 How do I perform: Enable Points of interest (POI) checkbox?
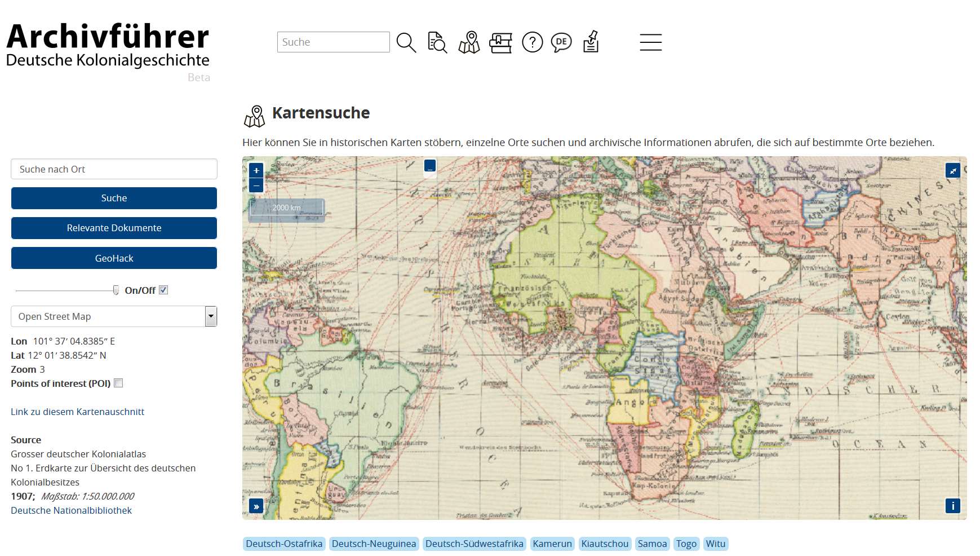[x=118, y=383]
